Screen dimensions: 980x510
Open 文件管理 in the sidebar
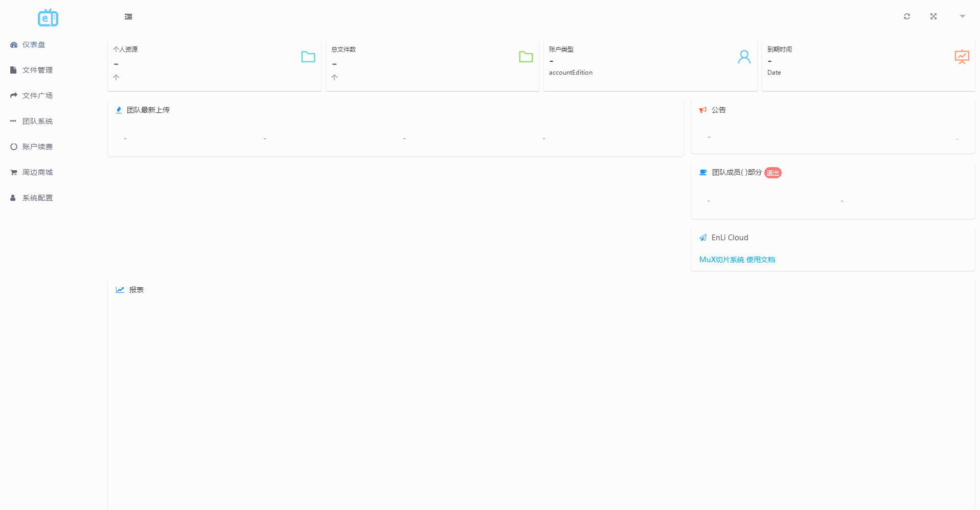pos(37,70)
